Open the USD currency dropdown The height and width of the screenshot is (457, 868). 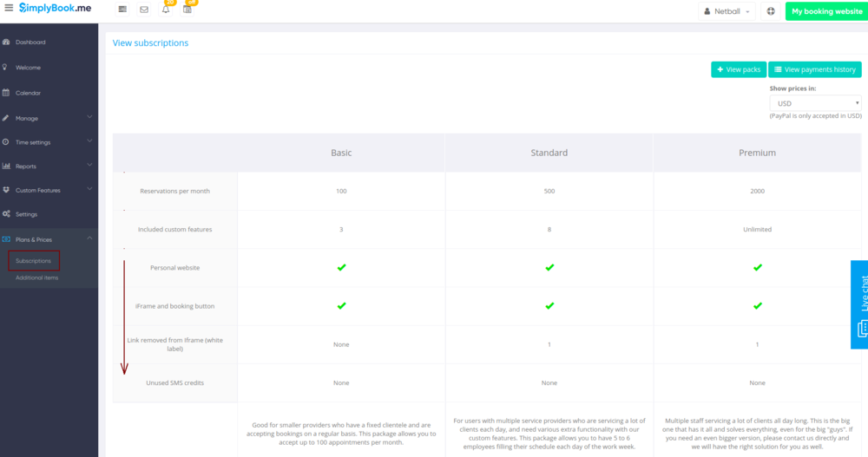815,103
